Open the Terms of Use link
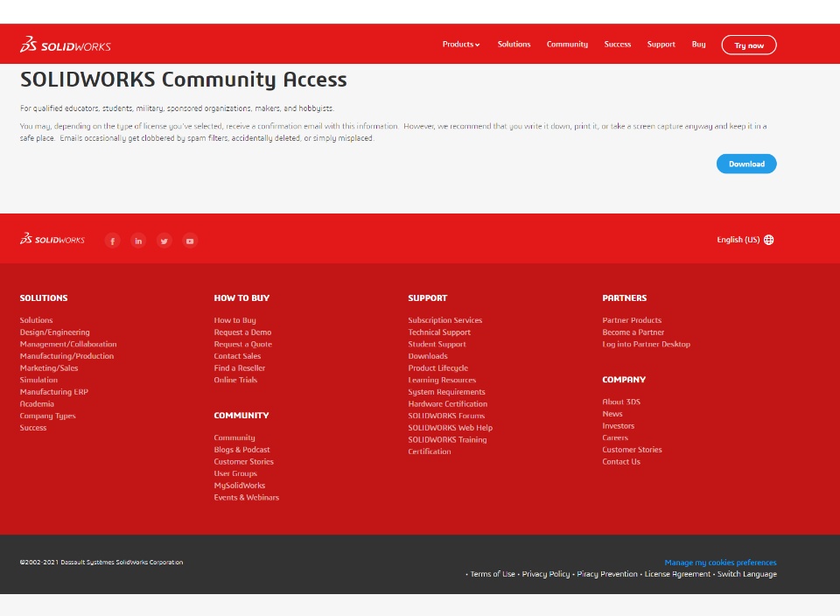Image resolution: width=840 pixels, height=616 pixels. (x=493, y=574)
